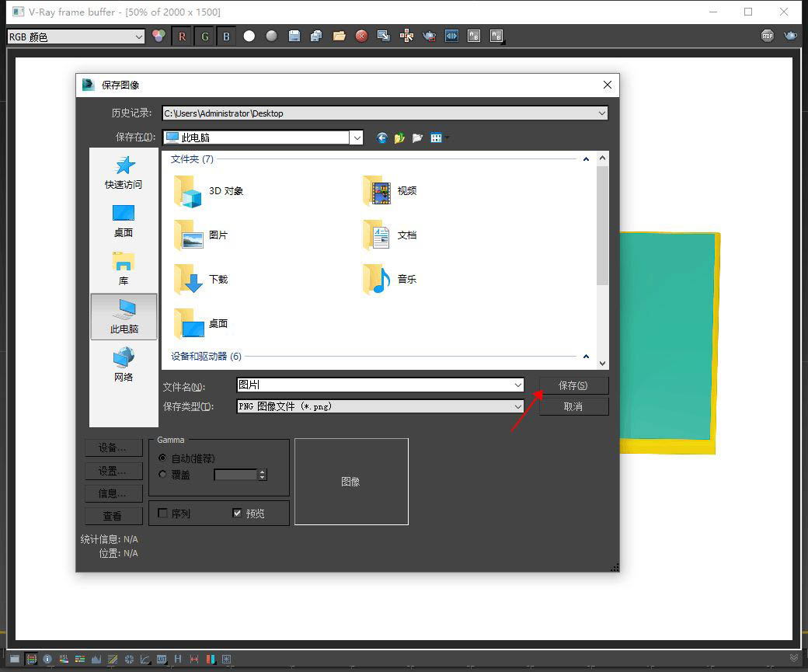Toggle the red channel R button

point(182,37)
